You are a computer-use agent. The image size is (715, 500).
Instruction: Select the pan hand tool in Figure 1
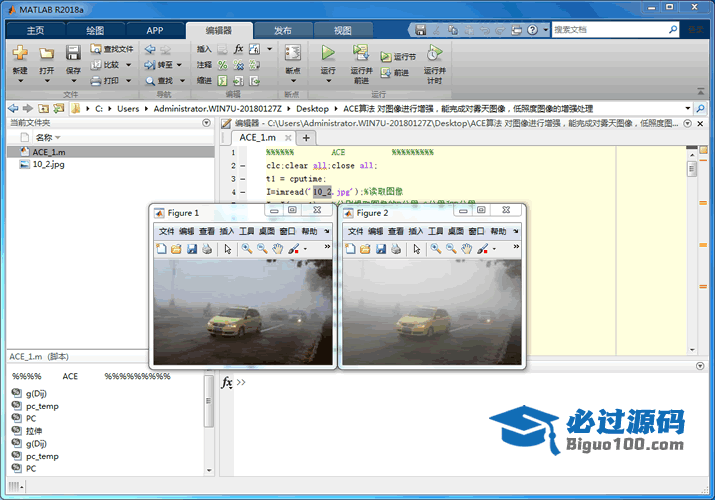pyautogui.click(x=277, y=248)
